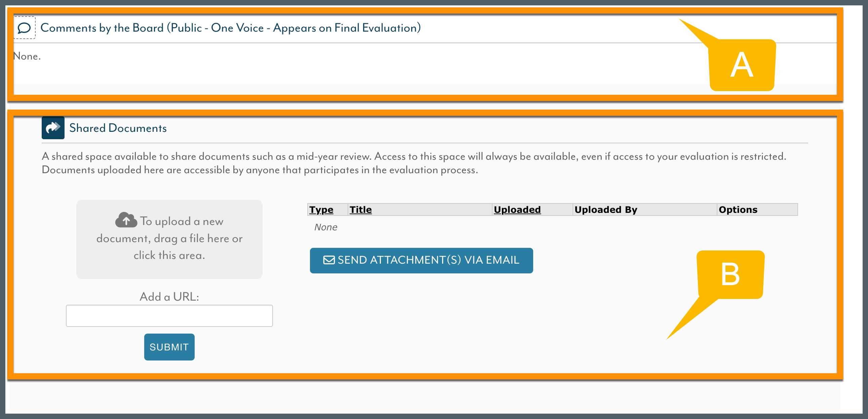Click the Add a URL label
Image resolution: width=868 pixels, height=419 pixels.
(169, 297)
